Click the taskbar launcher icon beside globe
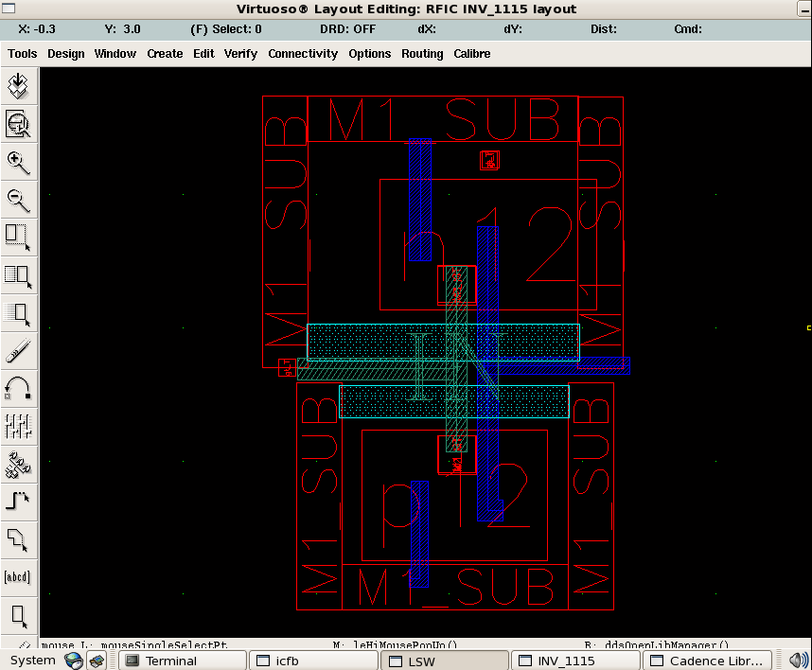The image size is (812, 670). click(97, 661)
